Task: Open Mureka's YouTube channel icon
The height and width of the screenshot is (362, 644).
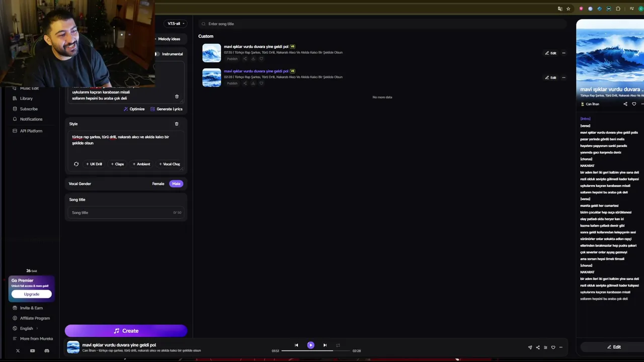Action: pos(32,351)
